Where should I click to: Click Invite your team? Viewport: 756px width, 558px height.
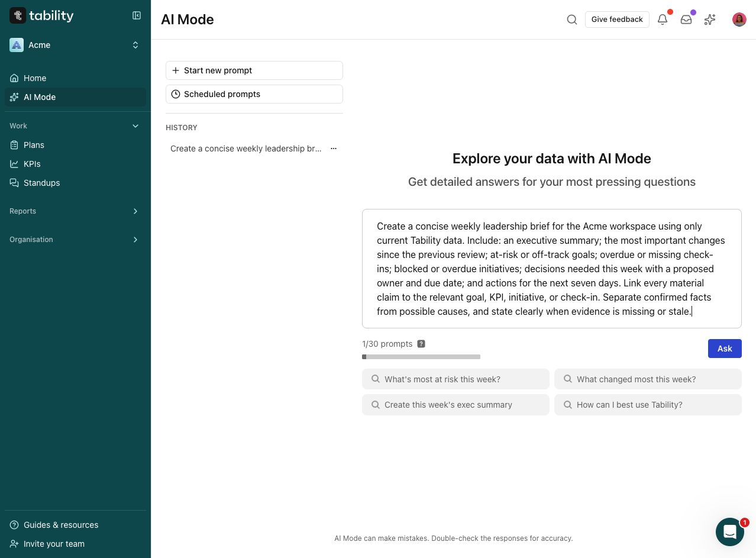coord(75,544)
